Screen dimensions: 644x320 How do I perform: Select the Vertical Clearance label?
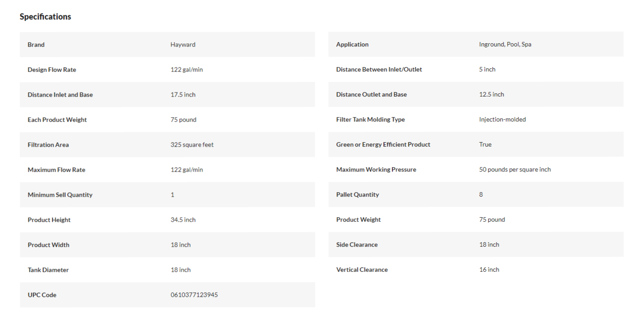click(362, 270)
